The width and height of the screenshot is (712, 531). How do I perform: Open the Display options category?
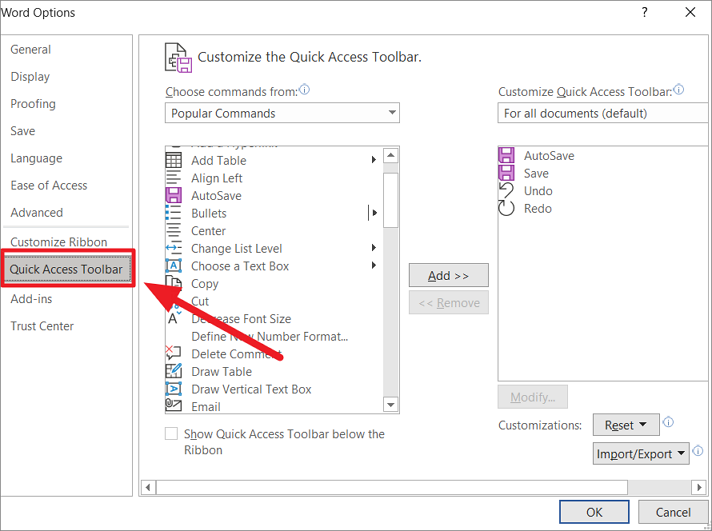30,76
